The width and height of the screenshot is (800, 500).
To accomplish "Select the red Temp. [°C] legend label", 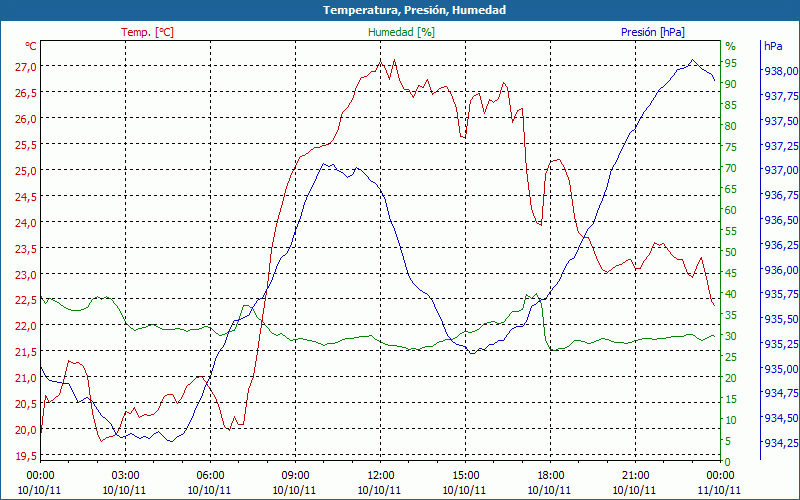I will [x=147, y=32].
